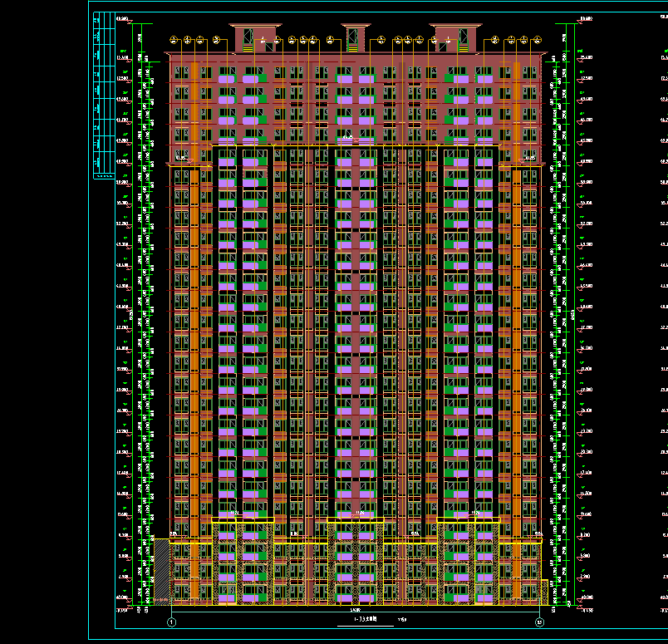The width and height of the screenshot is (668, 644).
Task: Select the left yellow-outlined podium bay
Action: pyautogui.click(x=243, y=561)
